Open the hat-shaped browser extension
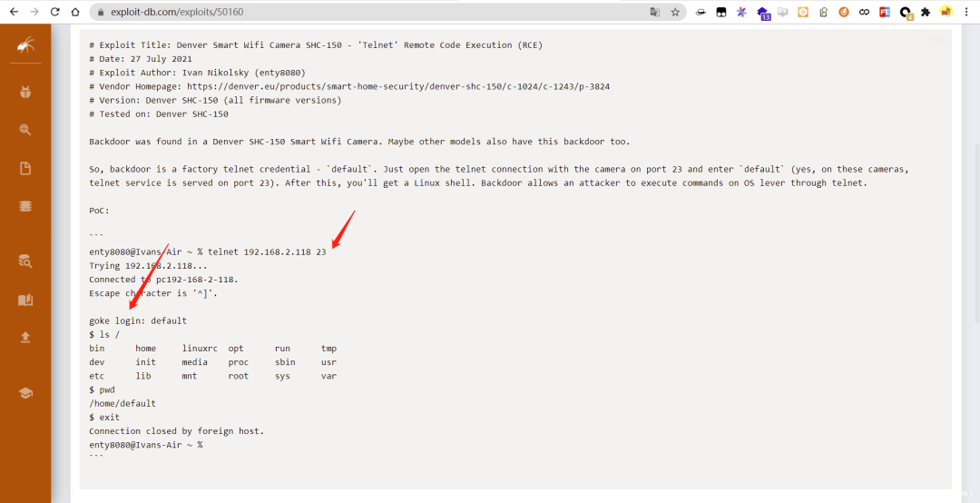This screenshot has width=980, height=503. [x=701, y=12]
